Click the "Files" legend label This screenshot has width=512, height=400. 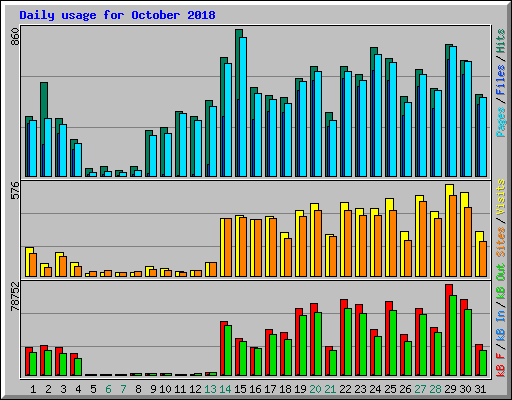501,80
